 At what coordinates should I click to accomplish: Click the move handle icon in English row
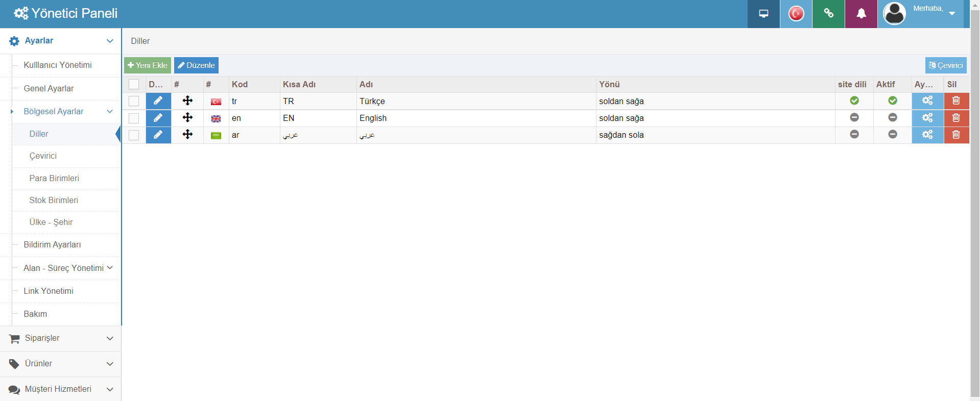187,118
